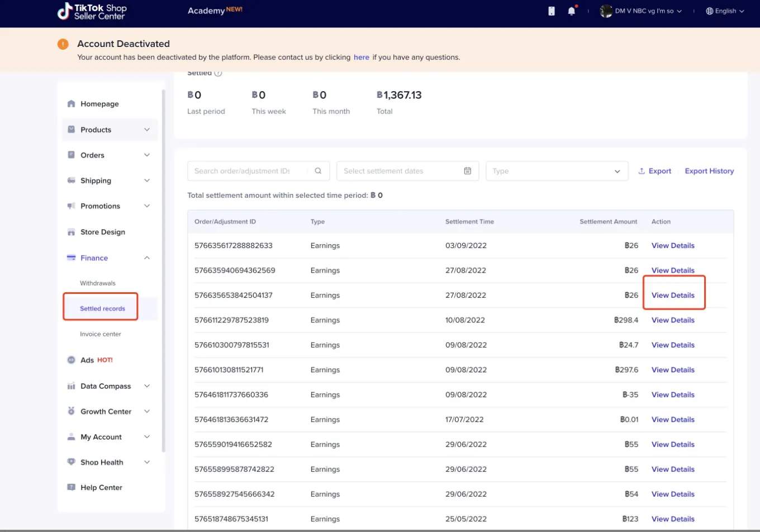Expand the Shipping menu chevron
760x532 pixels.
click(x=147, y=180)
